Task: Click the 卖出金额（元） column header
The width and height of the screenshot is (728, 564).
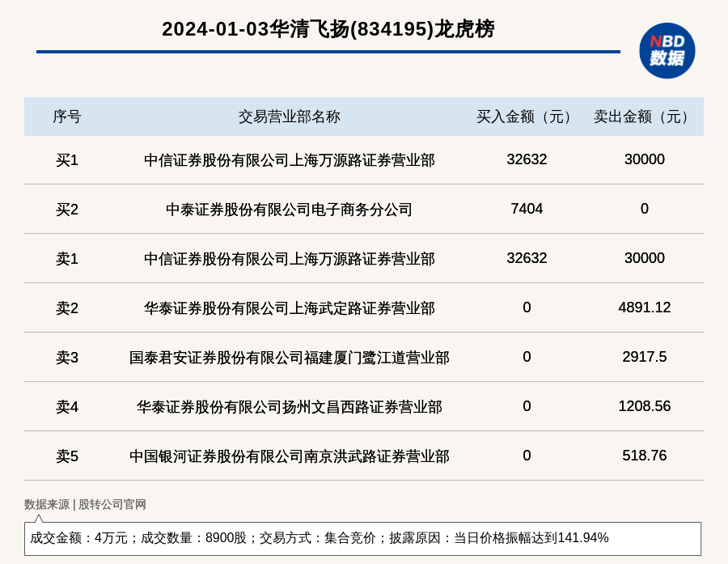Action: (x=644, y=117)
